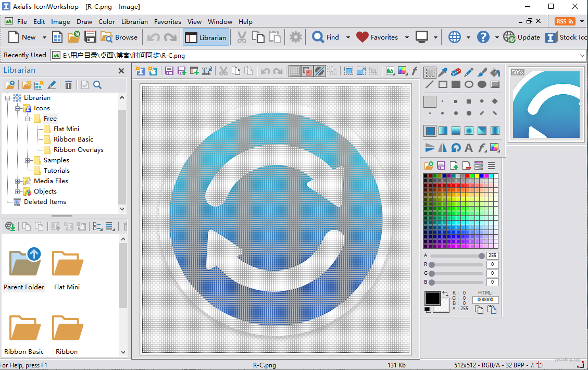The height and width of the screenshot is (370, 588).
Task: Open the Favorites menu in menu bar
Action: click(x=167, y=22)
